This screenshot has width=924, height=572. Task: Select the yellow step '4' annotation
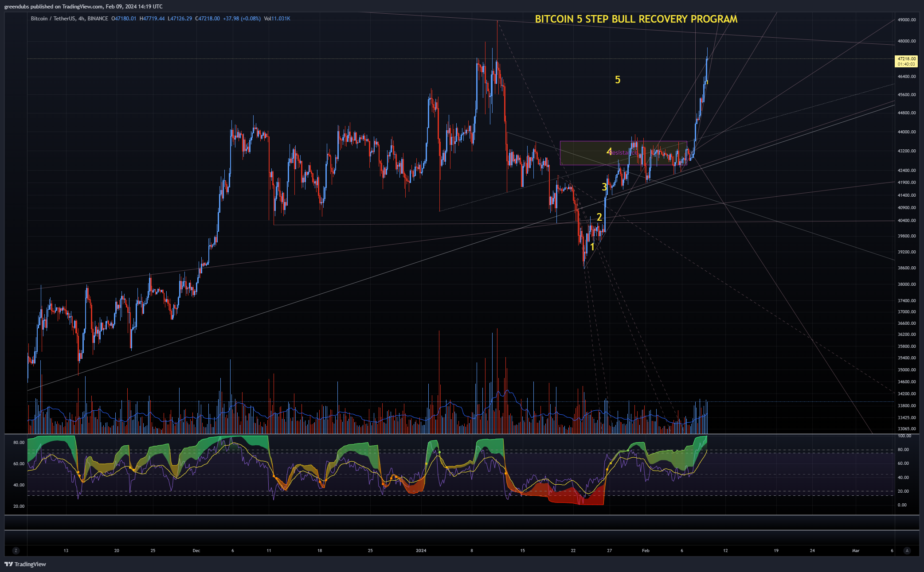click(609, 152)
